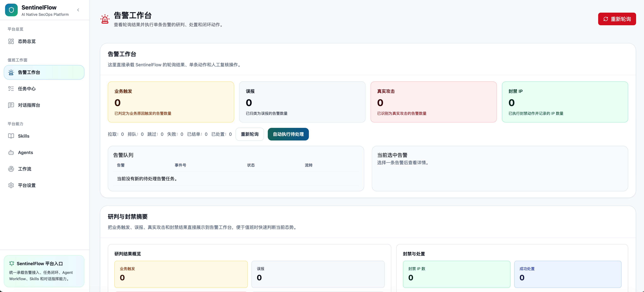Click the 业务触发 card in 研判结果概览
Screen dimensions: 644x292
(x=181, y=274)
